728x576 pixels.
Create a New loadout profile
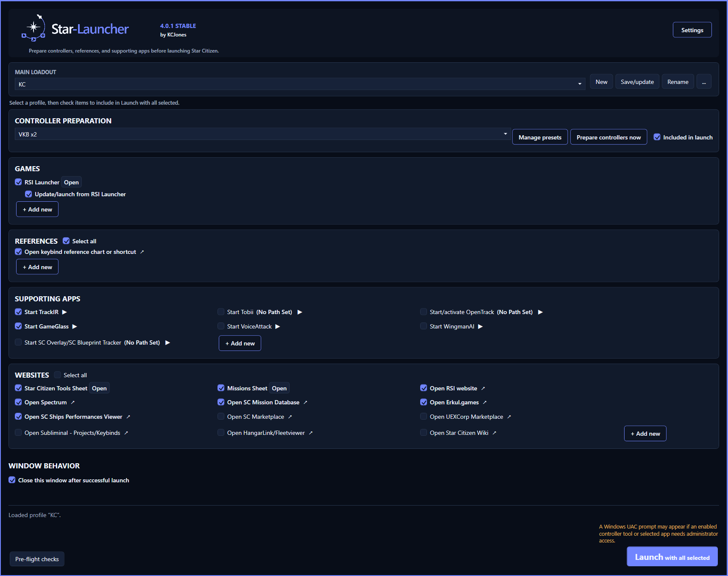(601, 82)
